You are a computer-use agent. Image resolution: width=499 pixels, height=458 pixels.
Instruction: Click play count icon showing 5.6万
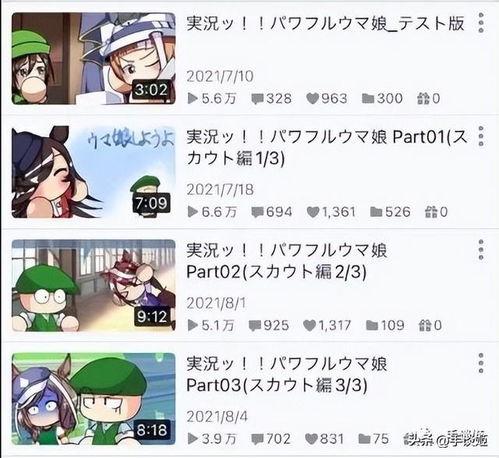pos(192,98)
